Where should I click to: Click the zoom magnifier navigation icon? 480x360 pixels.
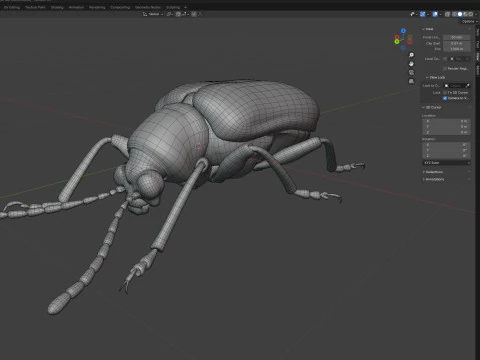[411, 55]
